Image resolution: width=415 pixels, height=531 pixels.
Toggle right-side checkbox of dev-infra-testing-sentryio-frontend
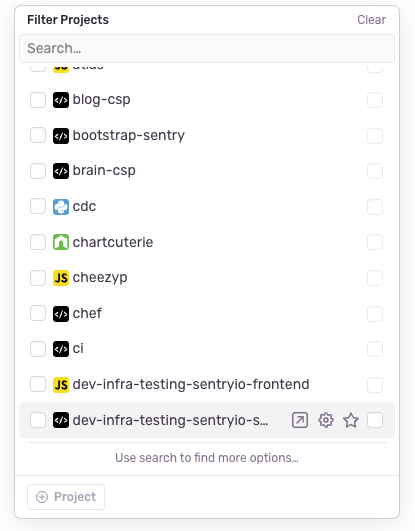(375, 385)
